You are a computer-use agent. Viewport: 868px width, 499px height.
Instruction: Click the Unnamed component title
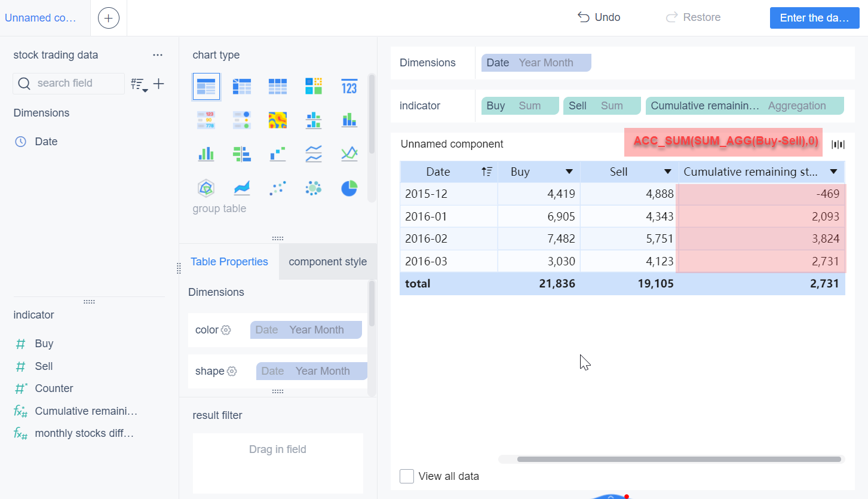pos(452,144)
